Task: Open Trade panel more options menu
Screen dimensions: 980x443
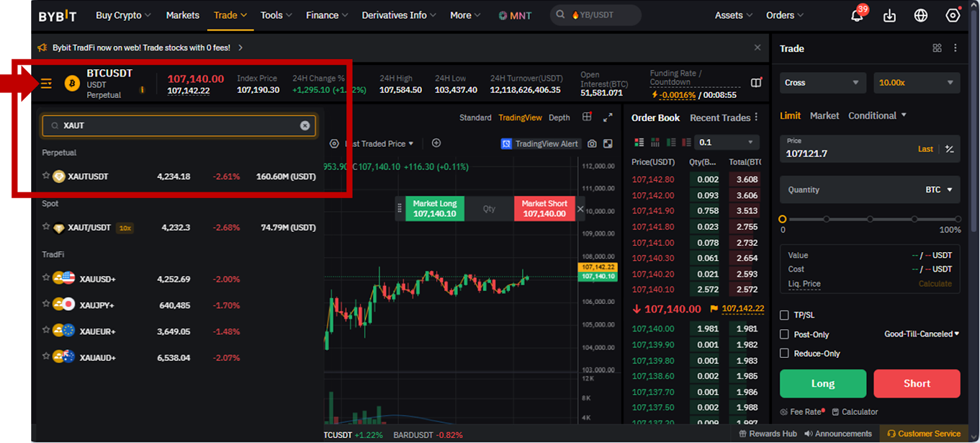Action: click(x=955, y=48)
